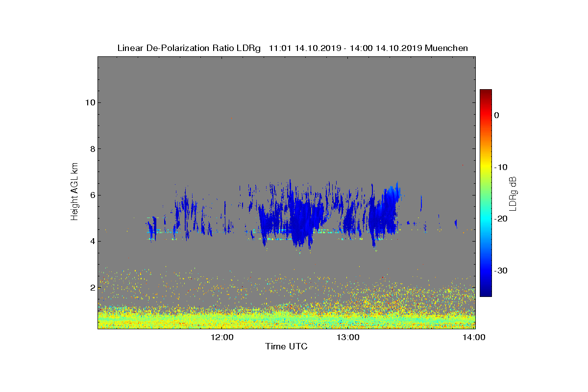Click the height tick label 4
Screen dimensions: 588x392
(92, 241)
